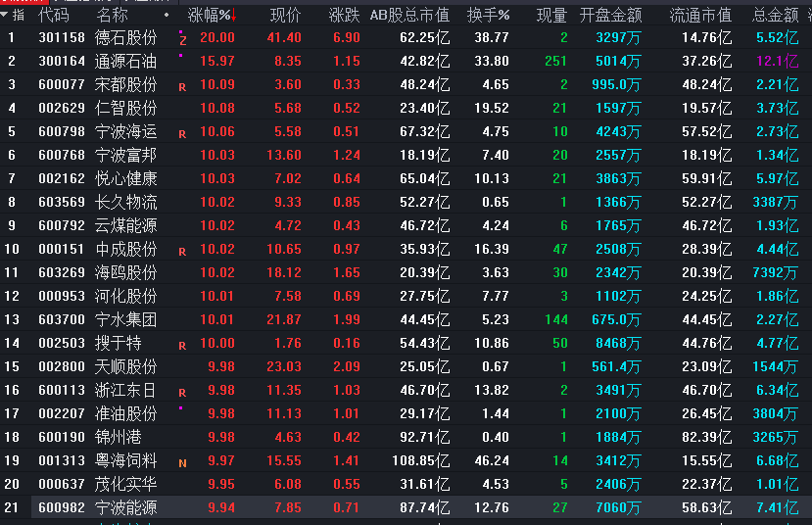The image size is (812, 525).
Task: Click 粤海饲料 market cap 108.85亿
Action: 421,460
